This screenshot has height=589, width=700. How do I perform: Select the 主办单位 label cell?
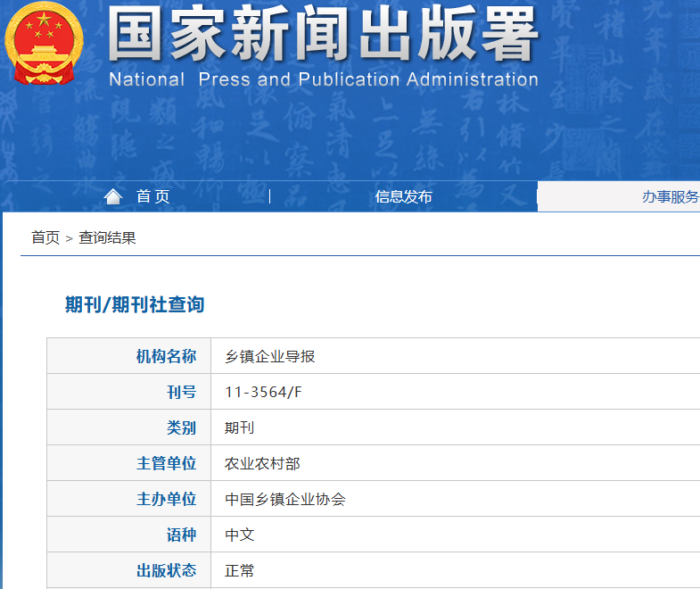[129, 499]
